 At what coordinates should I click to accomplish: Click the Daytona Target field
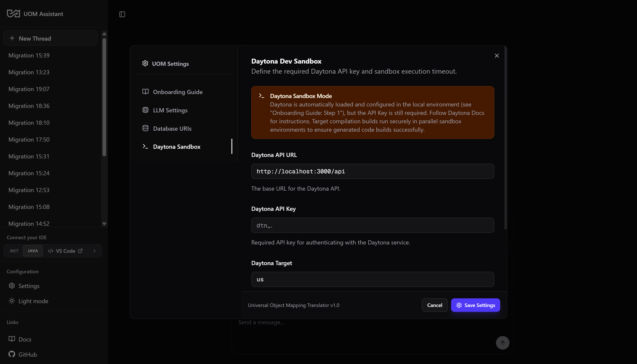(373, 279)
